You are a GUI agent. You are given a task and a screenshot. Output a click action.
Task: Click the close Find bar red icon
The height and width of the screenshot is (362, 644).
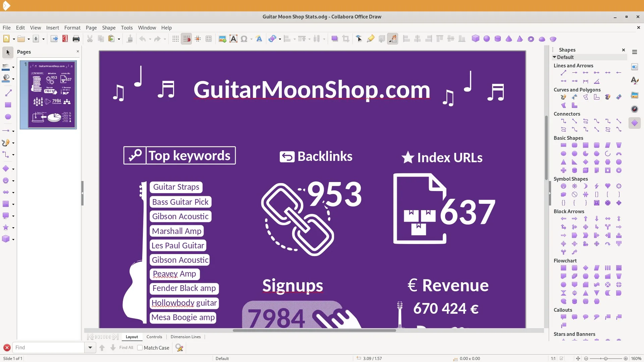pos(7,348)
